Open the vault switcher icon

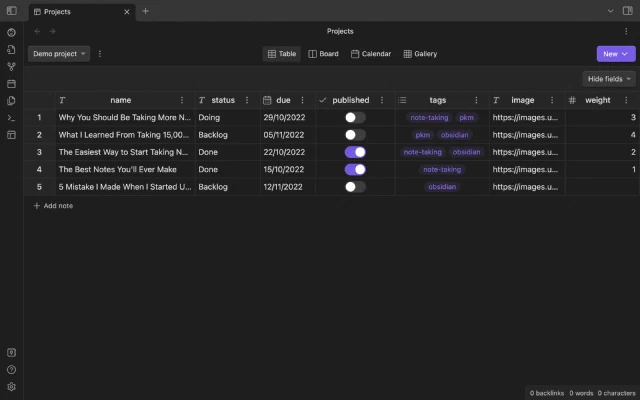11,353
